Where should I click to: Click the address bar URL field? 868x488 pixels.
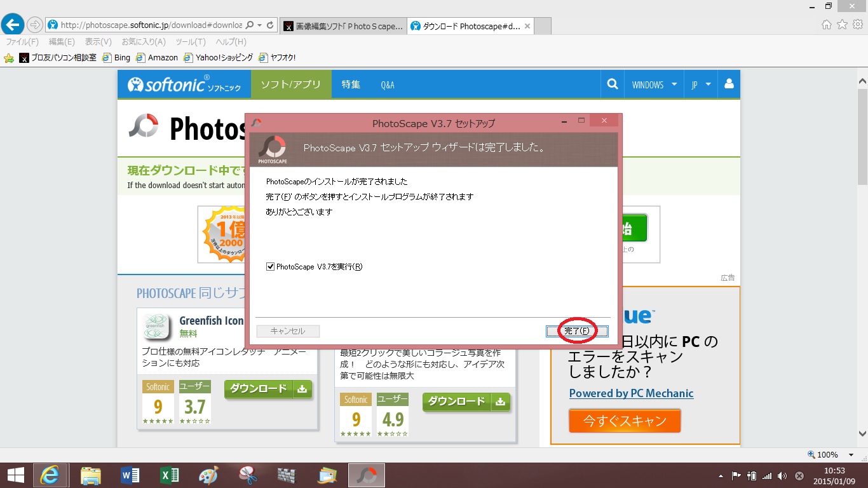(151, 25)
